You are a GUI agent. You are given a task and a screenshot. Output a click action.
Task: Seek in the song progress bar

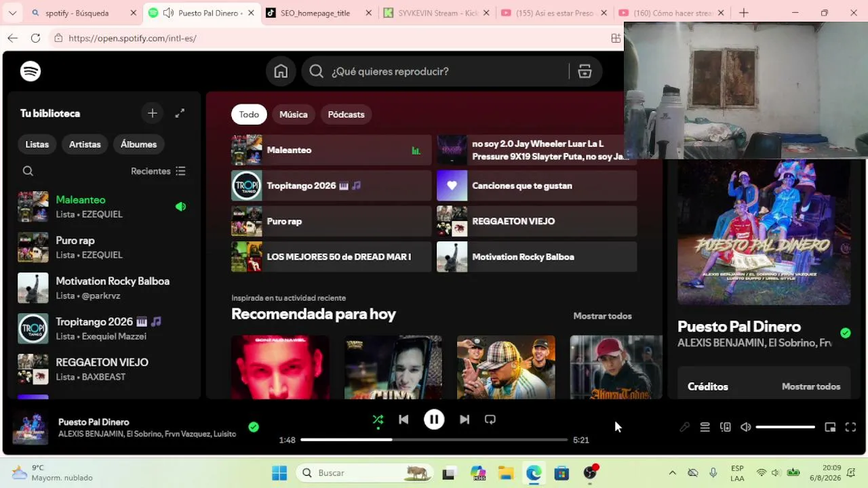pyautogui.click(x=434, y=440)
